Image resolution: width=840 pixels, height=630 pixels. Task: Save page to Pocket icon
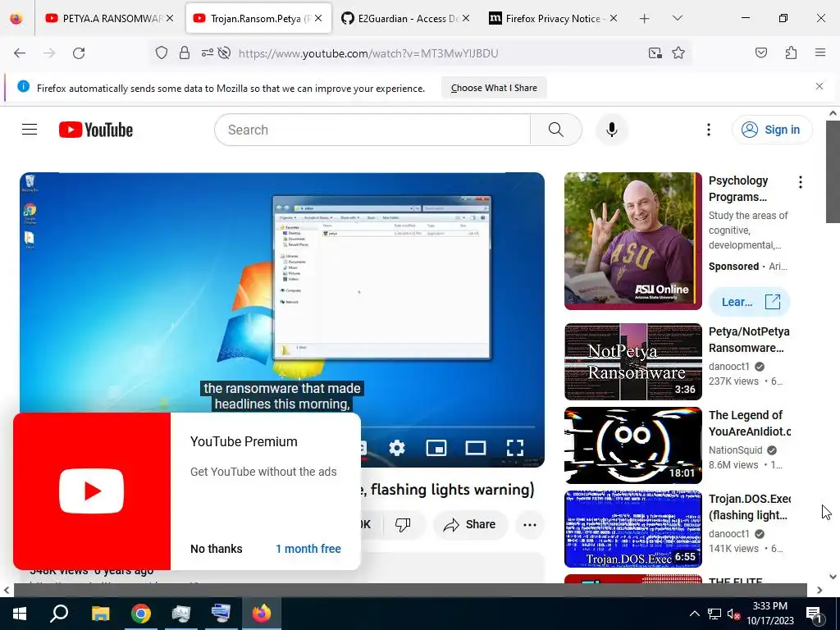[760, 53]
